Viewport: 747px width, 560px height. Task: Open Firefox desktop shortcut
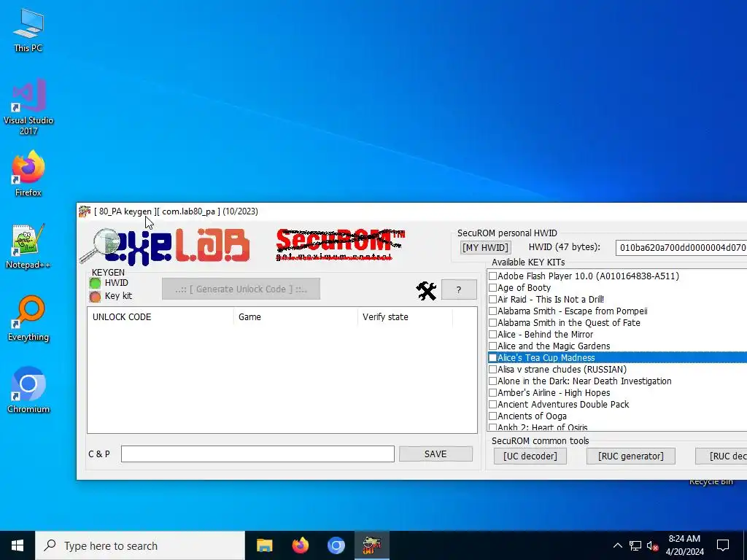point(28,174)
